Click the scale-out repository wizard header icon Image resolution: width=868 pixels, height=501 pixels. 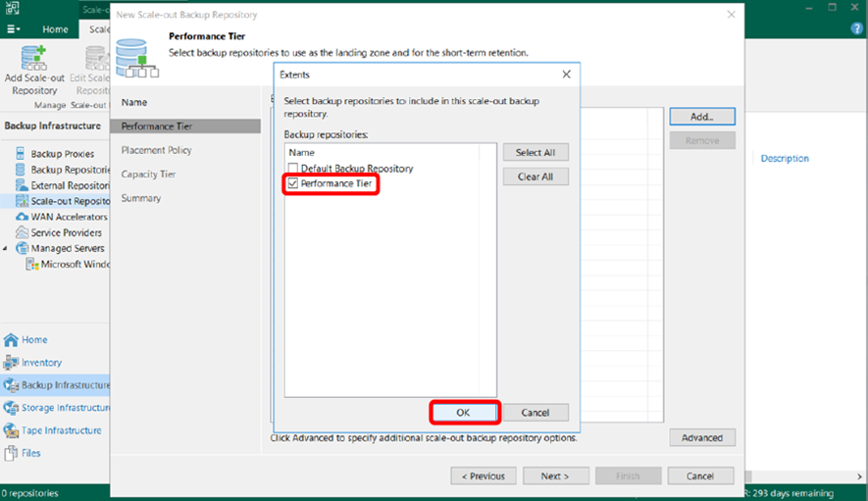point(136,58)
